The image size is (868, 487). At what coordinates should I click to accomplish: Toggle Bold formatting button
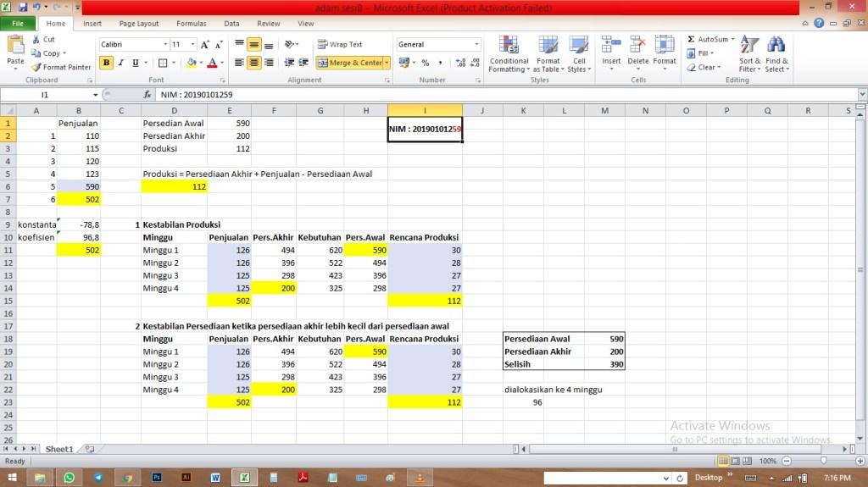107,63
